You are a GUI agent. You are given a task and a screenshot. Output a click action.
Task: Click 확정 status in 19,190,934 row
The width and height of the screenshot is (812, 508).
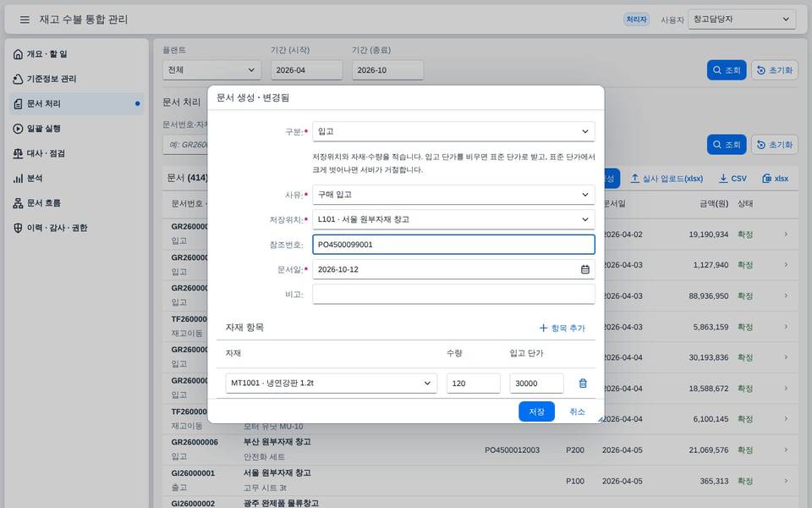[745, 235]
